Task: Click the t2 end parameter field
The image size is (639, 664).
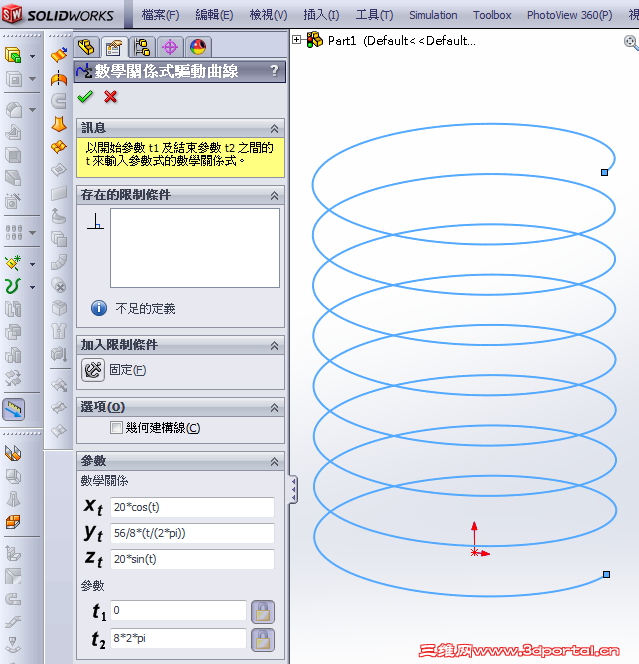Action: (178, 638)
